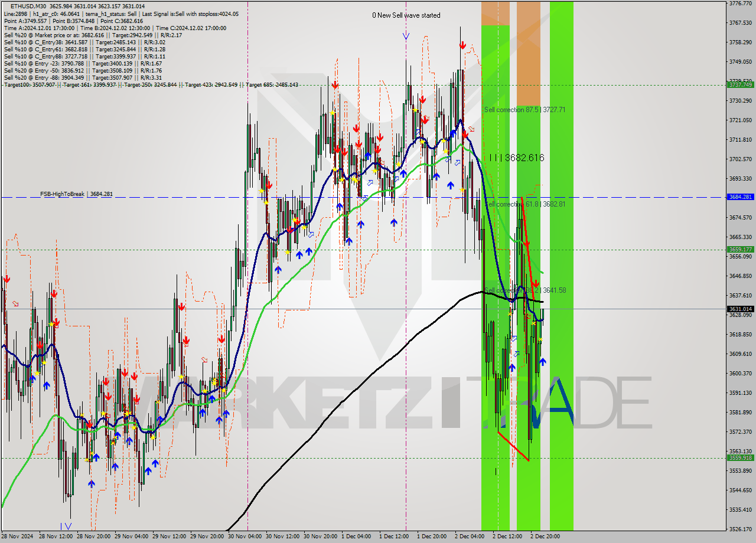Click the 3553.890 price axis label

click(x=740, y=470)
